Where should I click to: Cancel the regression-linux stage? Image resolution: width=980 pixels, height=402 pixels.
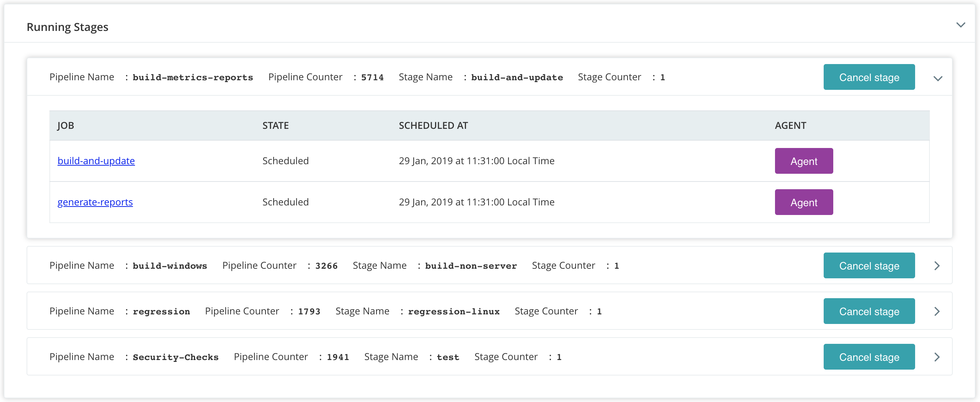(869, 311)
